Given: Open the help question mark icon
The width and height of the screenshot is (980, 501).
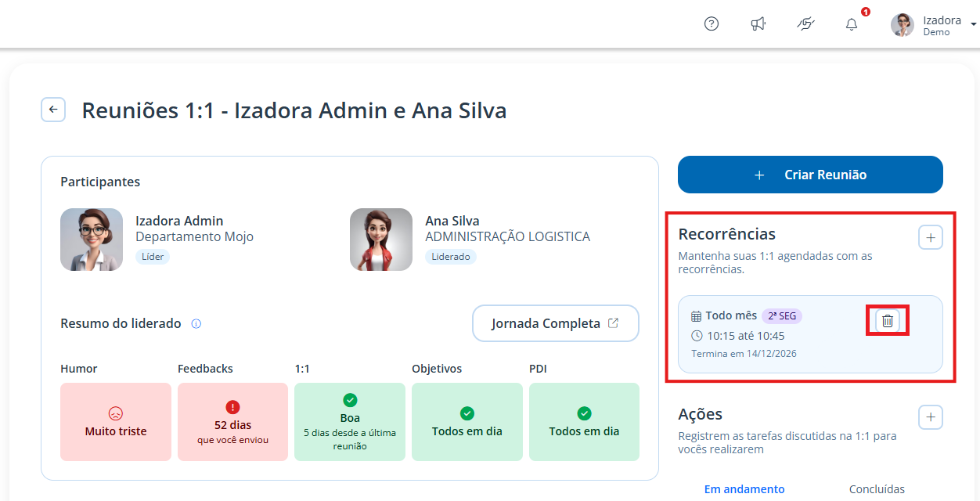Looking at the screenshot, I should tap(712, 23).
